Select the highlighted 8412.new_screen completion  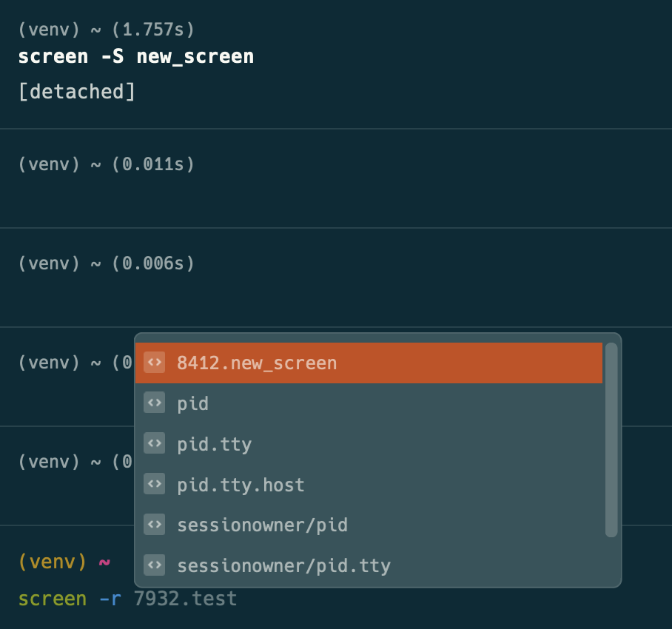coord(255,363)
